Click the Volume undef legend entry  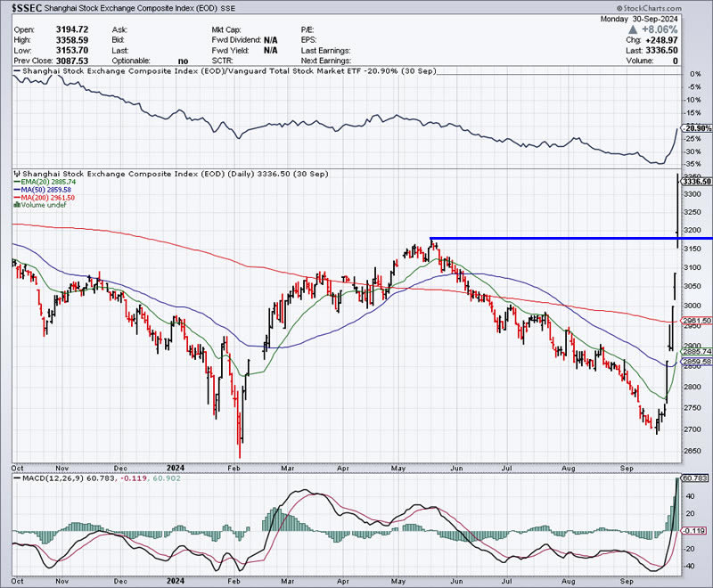pyautogui.click(x=42, y=205)
